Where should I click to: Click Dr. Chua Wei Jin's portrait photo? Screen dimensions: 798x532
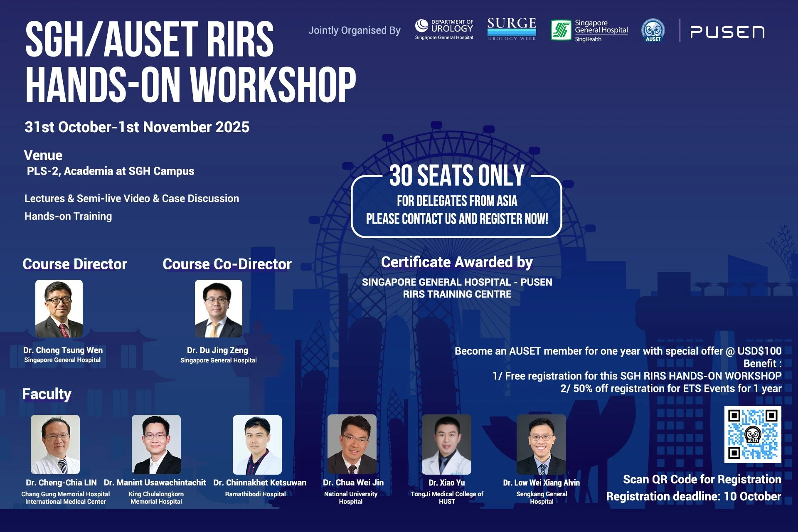click(352, 444)
